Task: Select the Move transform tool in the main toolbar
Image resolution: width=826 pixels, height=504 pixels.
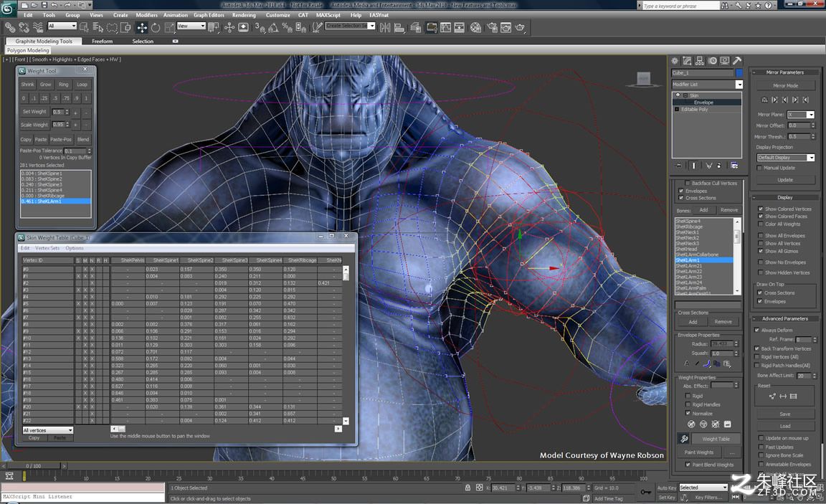Action: pos(142,28)
